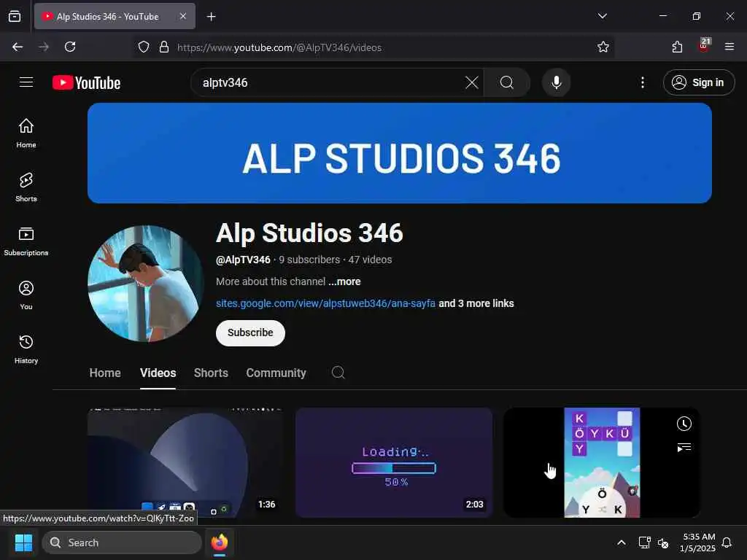This screenshot has width=747, height=560.
Task: Start voice search with the microphone icon
Action: pyautogui.click(x=556, y=82)
